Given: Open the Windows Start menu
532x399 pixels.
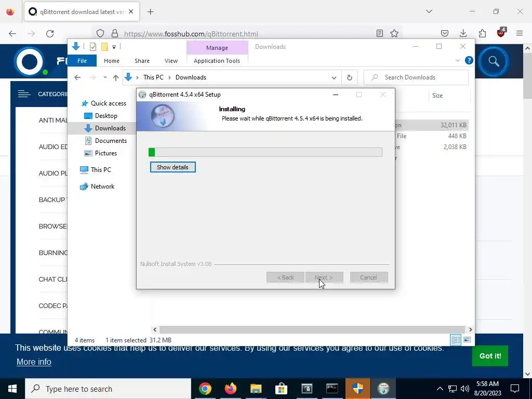Looking at the screenshot, I should [x=12, y=389].
